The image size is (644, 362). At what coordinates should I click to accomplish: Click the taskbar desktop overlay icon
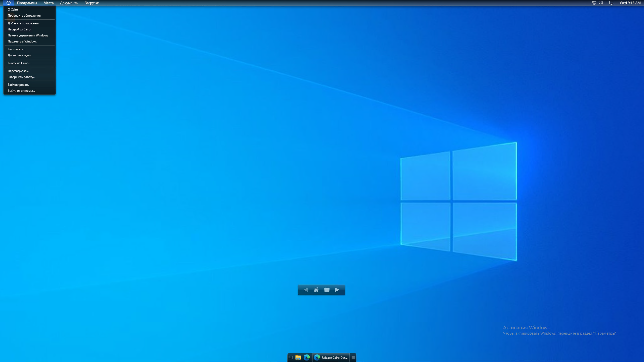[x=291, y=357]
